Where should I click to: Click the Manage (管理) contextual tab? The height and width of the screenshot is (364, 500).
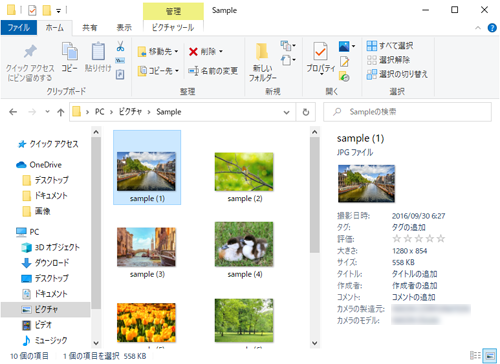point(173,11)
